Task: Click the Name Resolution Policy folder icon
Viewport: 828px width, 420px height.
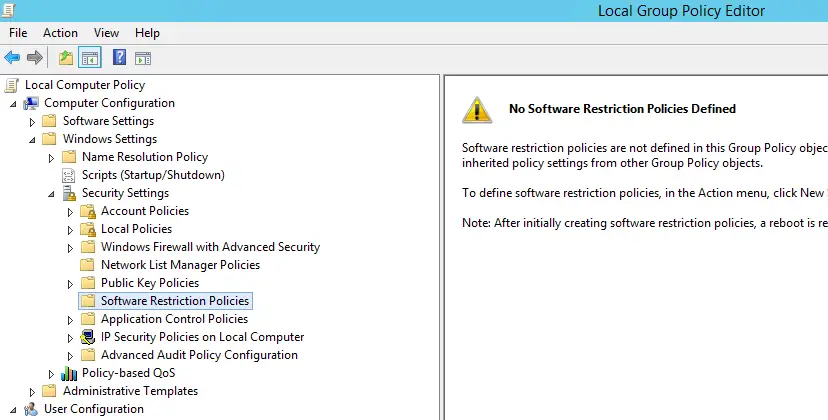Action: point(69,157)
